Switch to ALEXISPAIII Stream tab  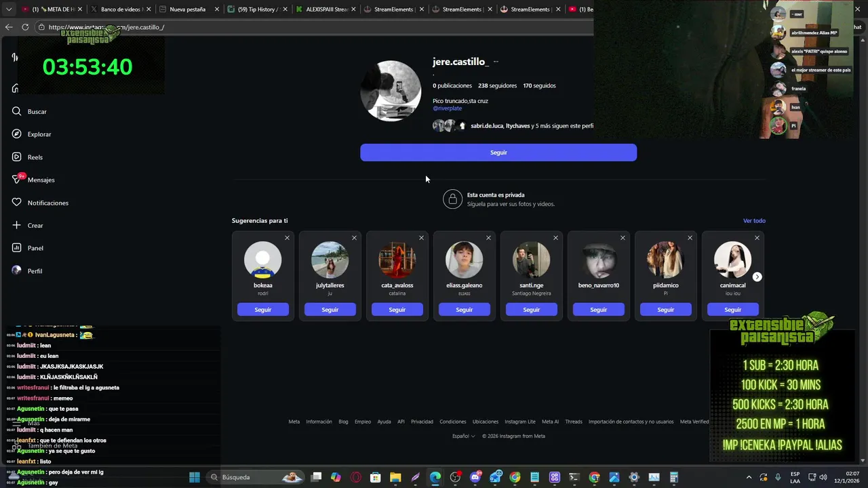326,9
